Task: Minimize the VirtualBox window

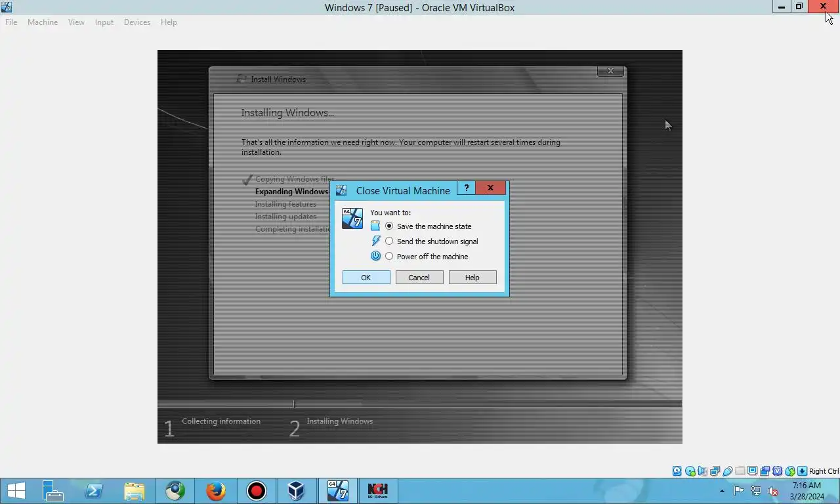Action: [x=781, y=7]
